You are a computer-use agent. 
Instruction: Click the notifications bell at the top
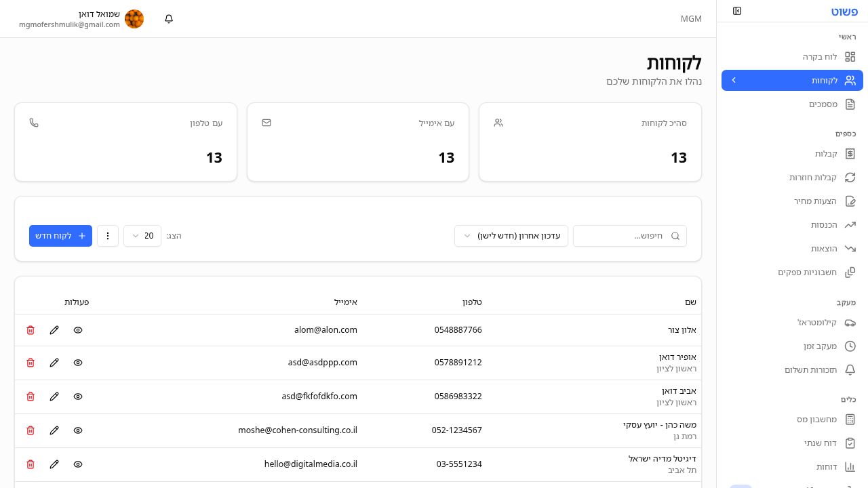coord(168,19)
